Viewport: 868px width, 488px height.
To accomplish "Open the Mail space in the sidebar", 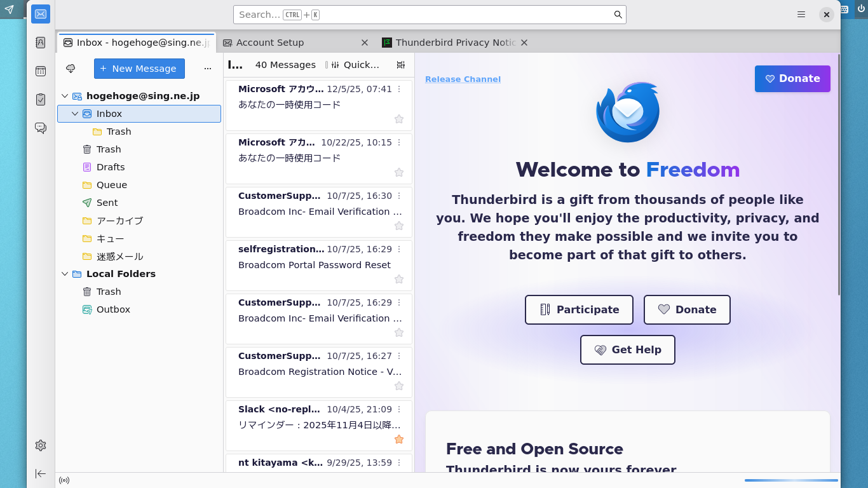I will pyautogui.click(x=41, y=14).
